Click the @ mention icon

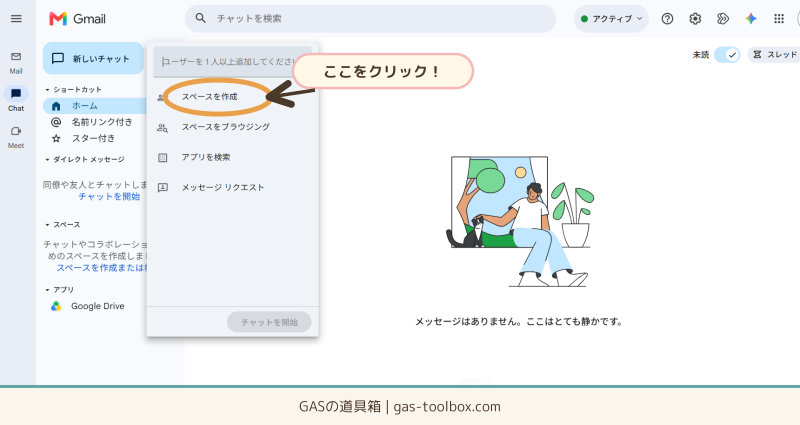[56, 122]
